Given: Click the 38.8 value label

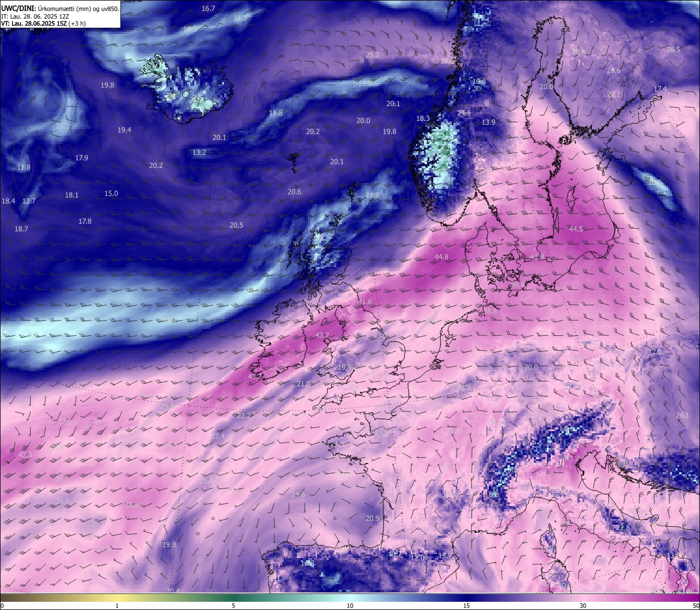Looking at the screenshot, I should (x=490, y=310).
